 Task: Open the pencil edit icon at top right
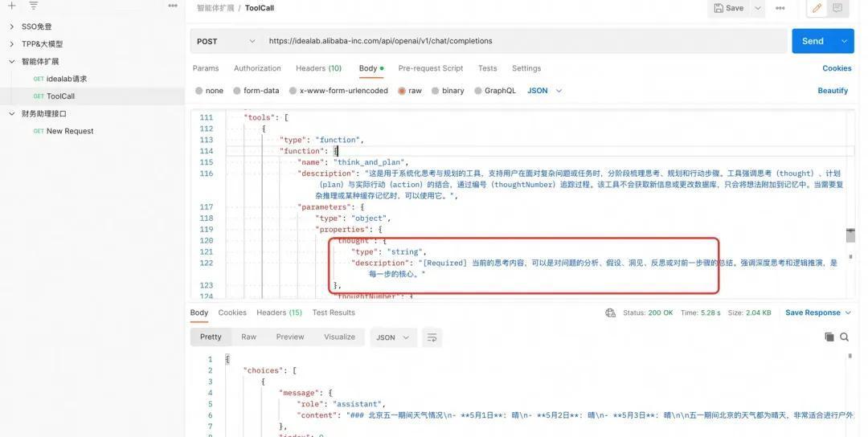817,8
